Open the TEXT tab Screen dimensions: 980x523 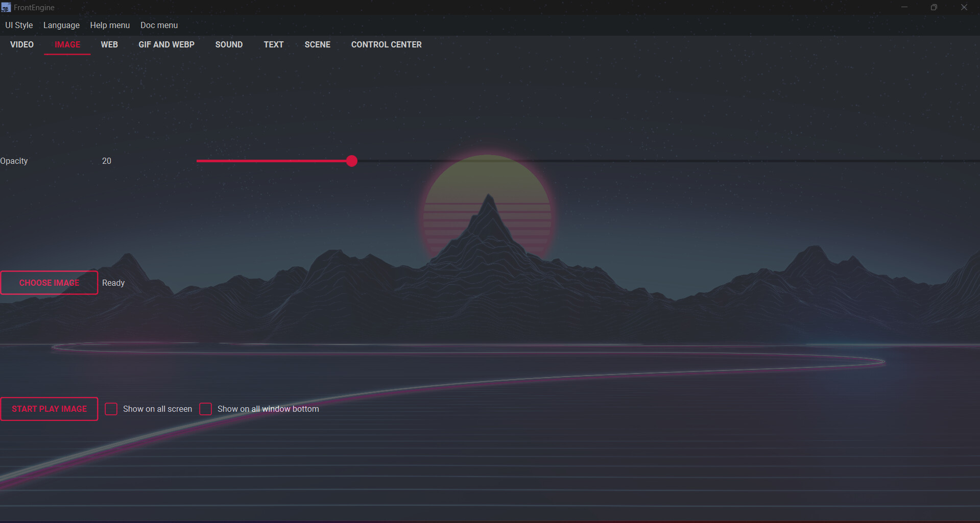pos(273,44)
